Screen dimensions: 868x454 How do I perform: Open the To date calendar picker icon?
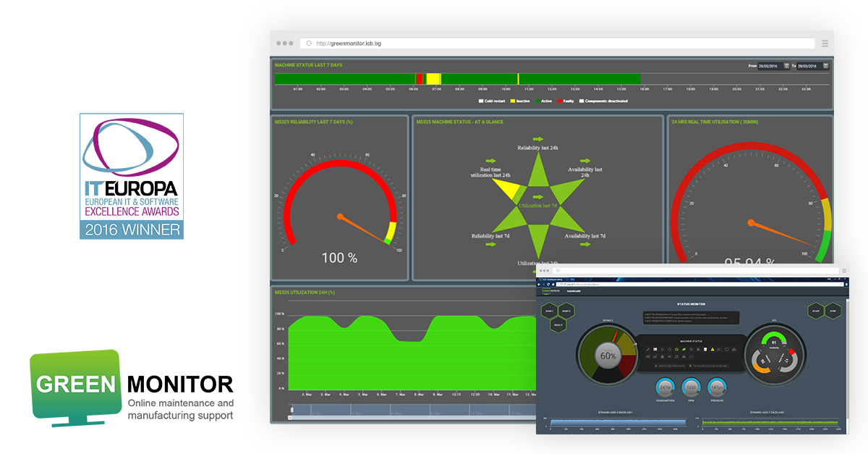[x=826, y=66]
